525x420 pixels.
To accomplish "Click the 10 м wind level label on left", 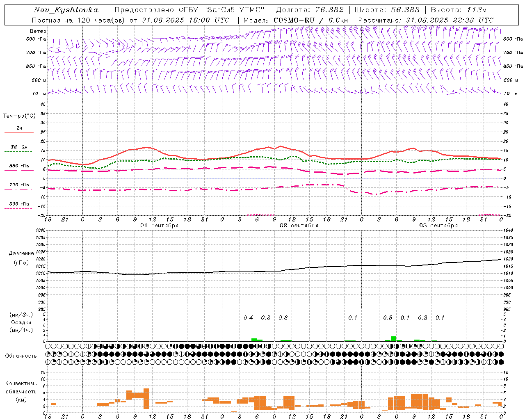I will point(39,94).
